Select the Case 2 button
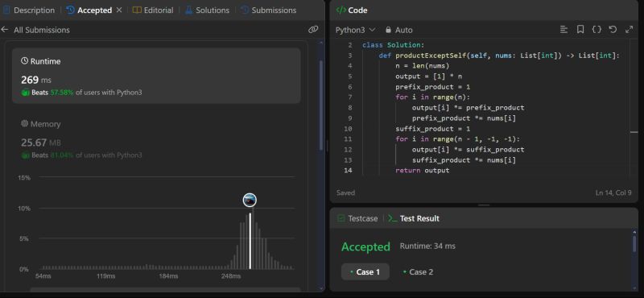The width and height of the screenshot is (644, 298). (418, 271)
